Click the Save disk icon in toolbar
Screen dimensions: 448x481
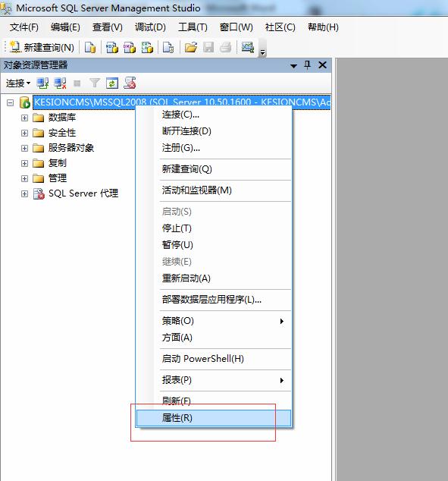[208, 47]
